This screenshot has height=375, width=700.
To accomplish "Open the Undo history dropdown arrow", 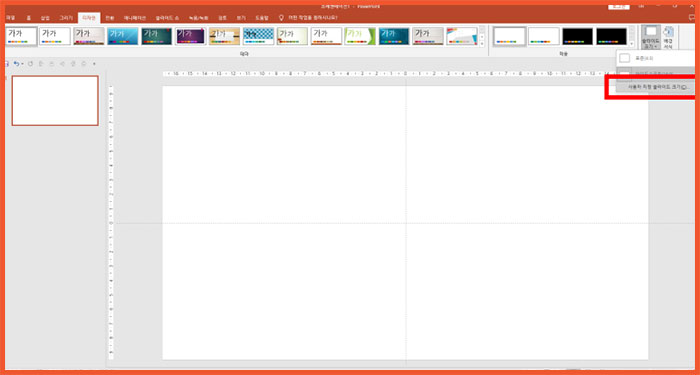I will point(22,64).
